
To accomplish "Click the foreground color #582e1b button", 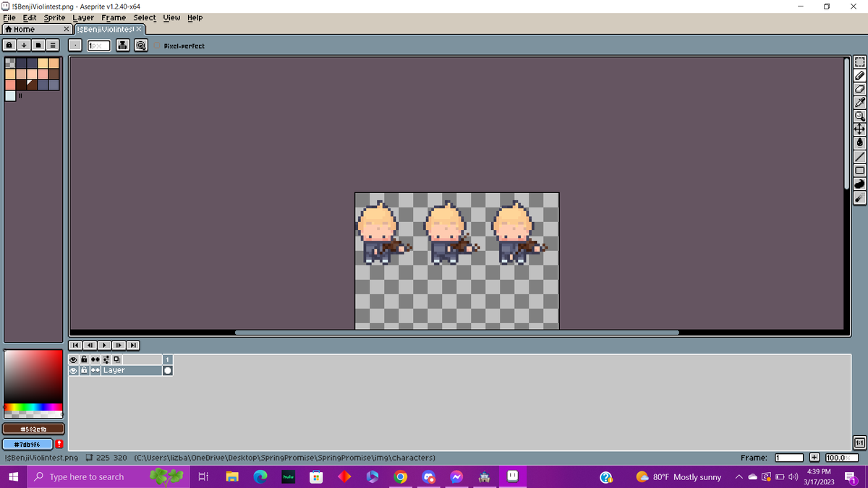I will tap(34, 429).
